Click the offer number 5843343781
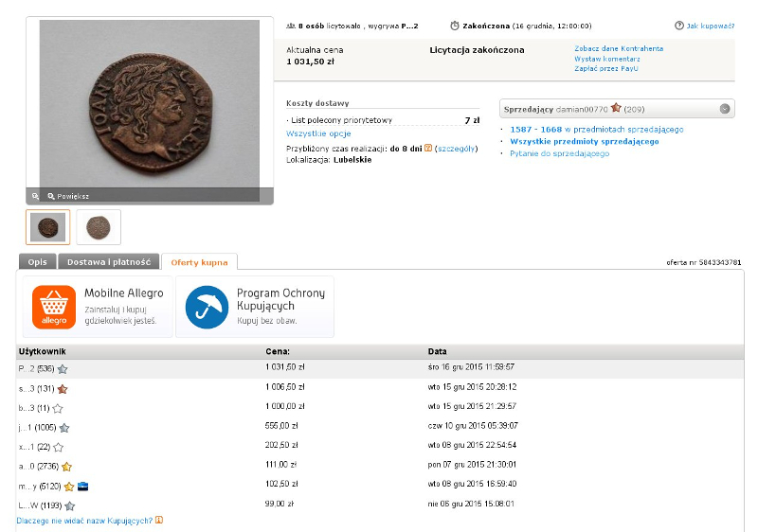Screen dimensions: 758x532 pos(720,262)
